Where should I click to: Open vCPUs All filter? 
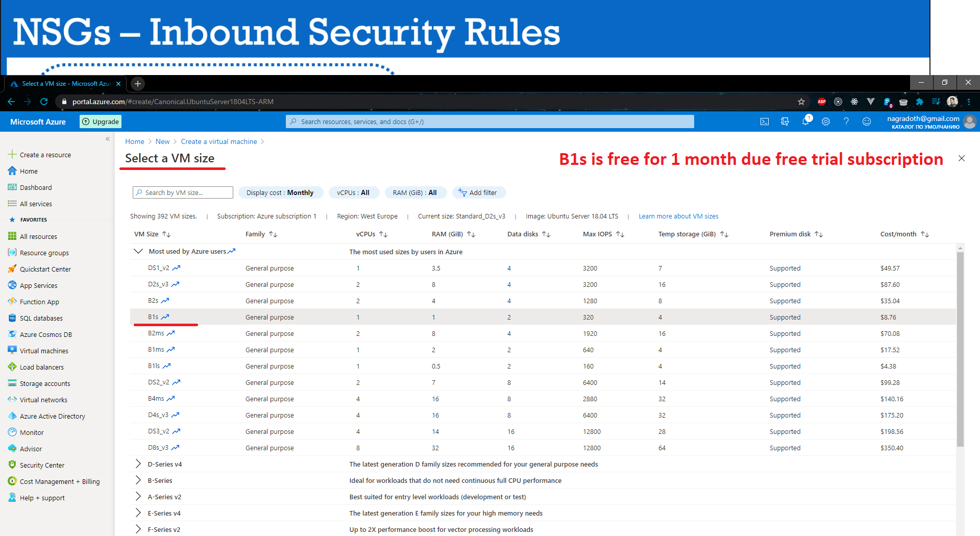pos(353,192)
